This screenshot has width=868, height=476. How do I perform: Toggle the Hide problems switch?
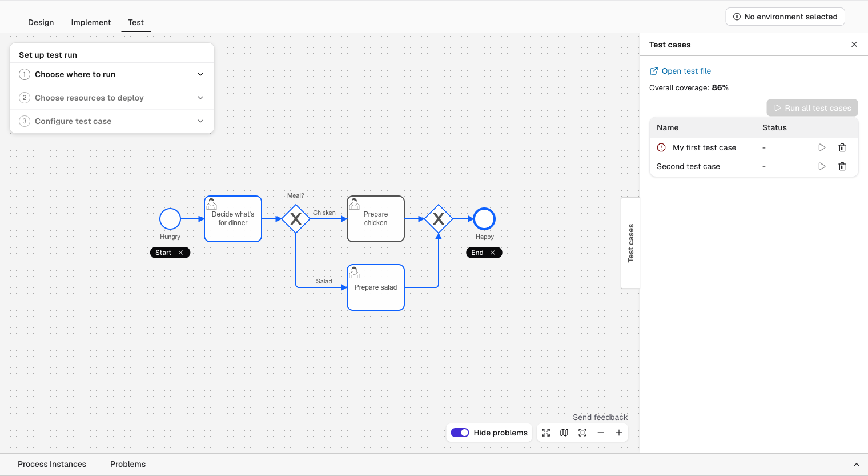click(460, 433)
